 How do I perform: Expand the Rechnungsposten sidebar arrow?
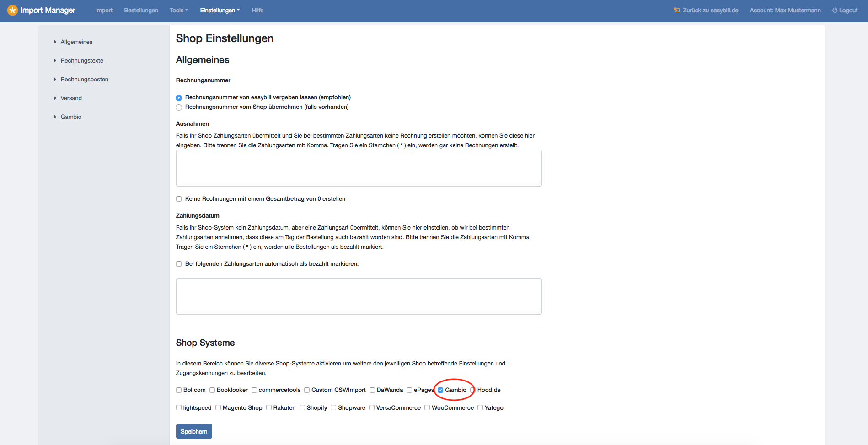[x=55, y=79]
